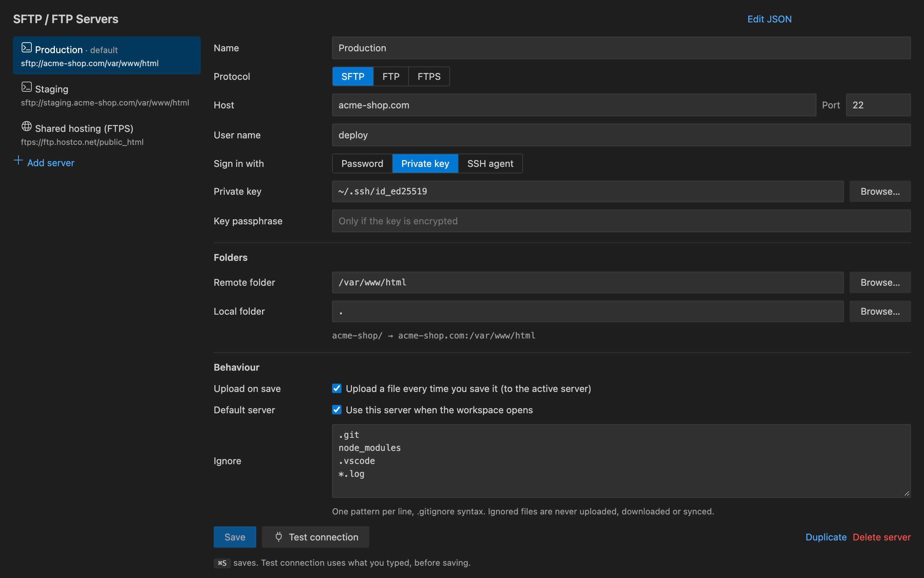Click the 'One pattern per line' hint text

coord(523,512)
